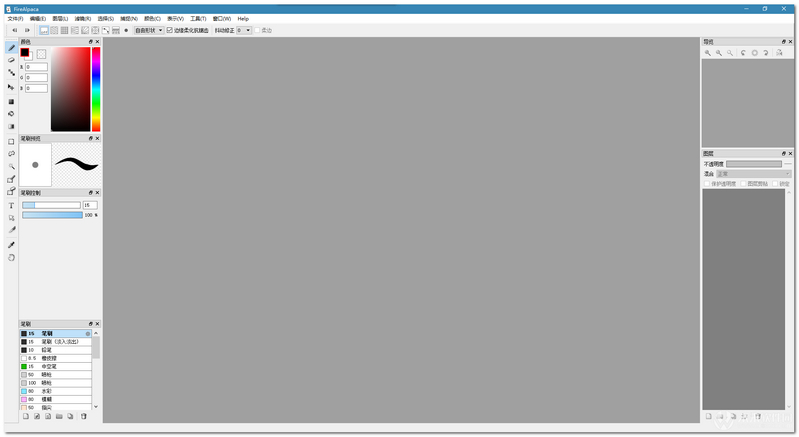
Task: Select the Hand pan tool
Action: click(x=11, y=257)
